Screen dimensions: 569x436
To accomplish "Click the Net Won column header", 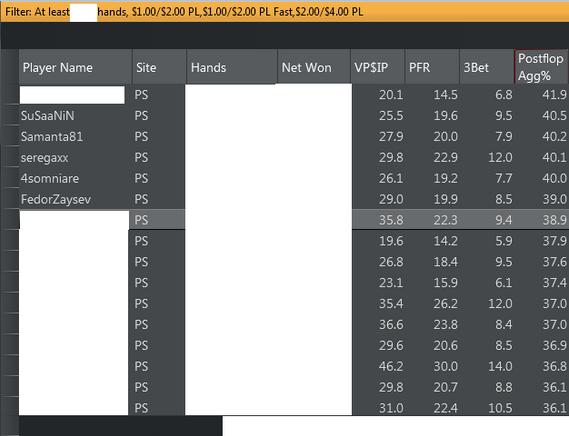I will point(314,67).
